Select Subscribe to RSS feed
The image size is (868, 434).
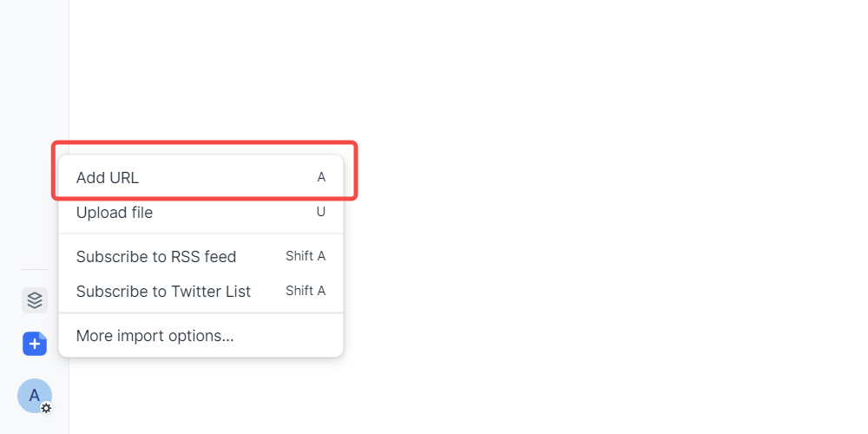(x=156, y=257)
